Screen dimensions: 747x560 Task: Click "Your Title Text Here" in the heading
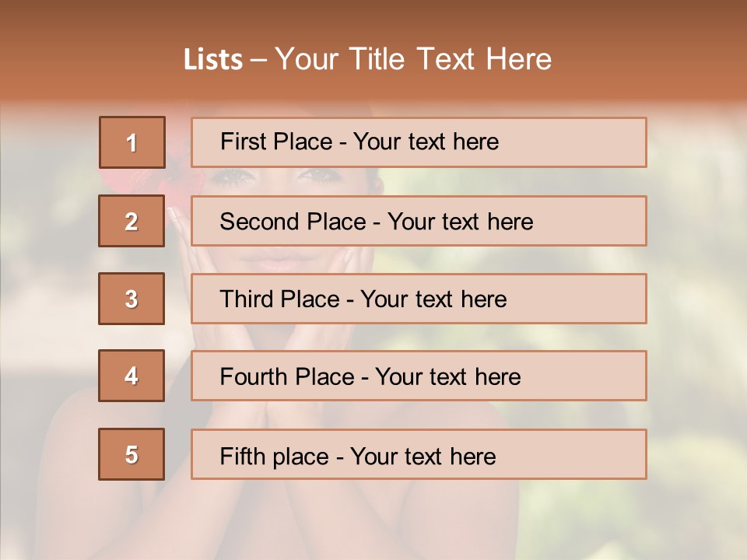click(413, 59)
